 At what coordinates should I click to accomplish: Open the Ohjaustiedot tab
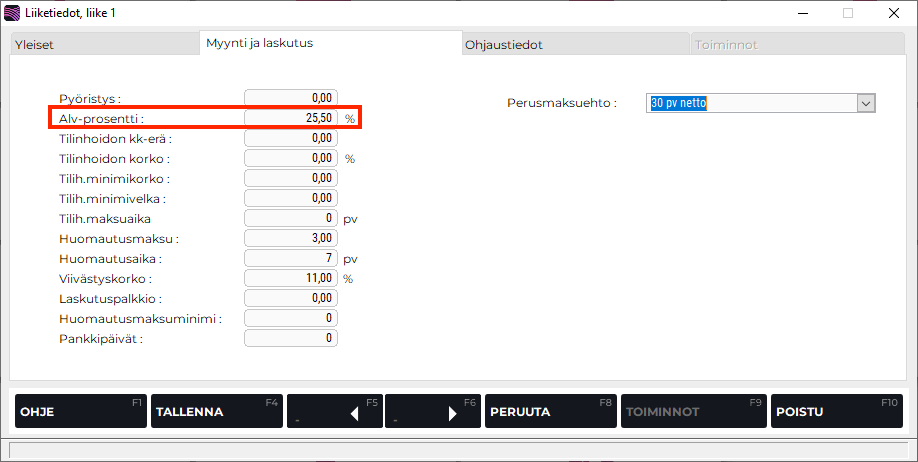(x=574, y=45)
